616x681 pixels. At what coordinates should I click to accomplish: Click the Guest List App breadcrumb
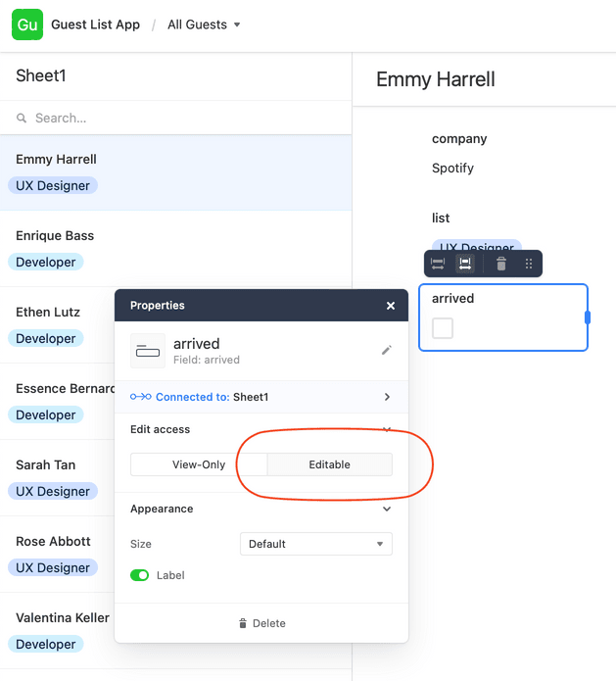96,24
